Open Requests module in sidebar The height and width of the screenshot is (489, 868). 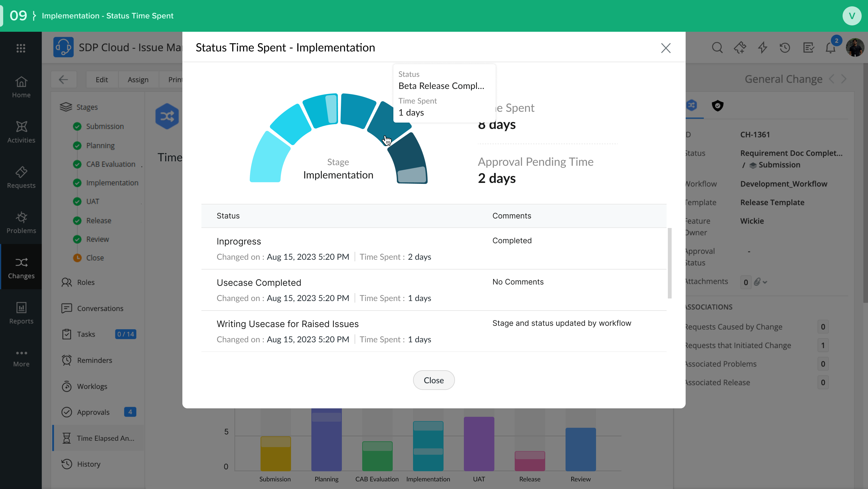(21, 178)
